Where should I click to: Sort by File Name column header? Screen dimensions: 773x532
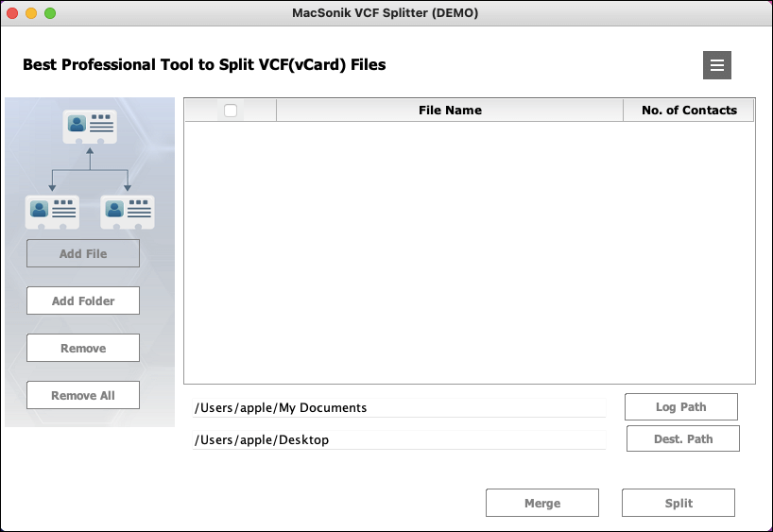[450, 110]
